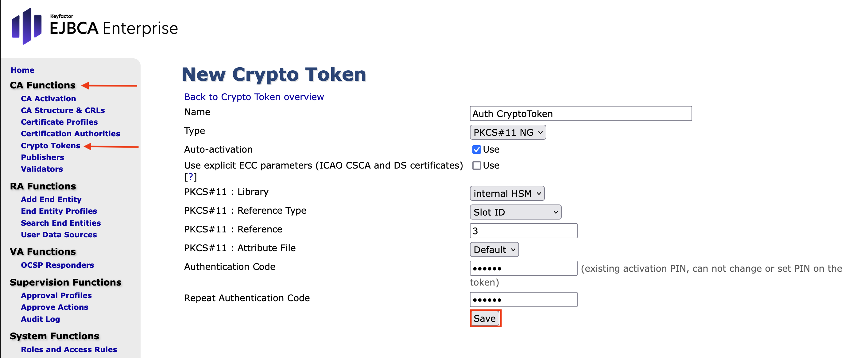Enable explicit ECC parameters checkbox
The width and height of the screenshot is (868, 358).
(476, 165)
